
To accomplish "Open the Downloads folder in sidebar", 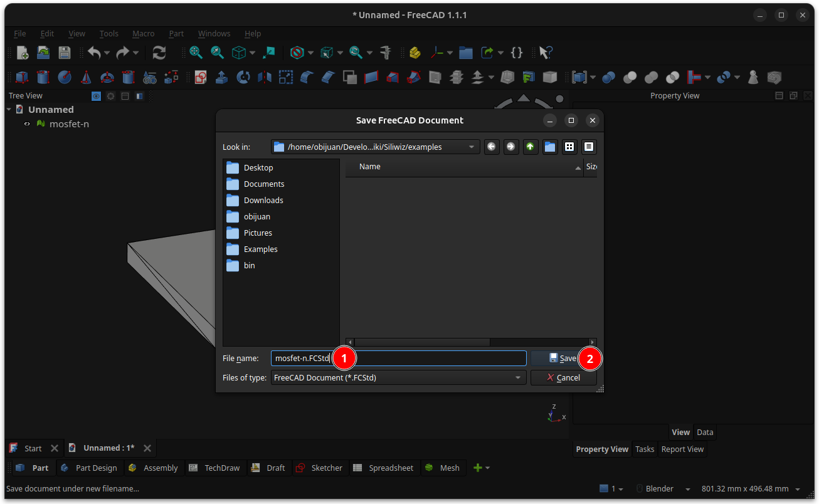I will pyautogui.click(x=263, y=201).
